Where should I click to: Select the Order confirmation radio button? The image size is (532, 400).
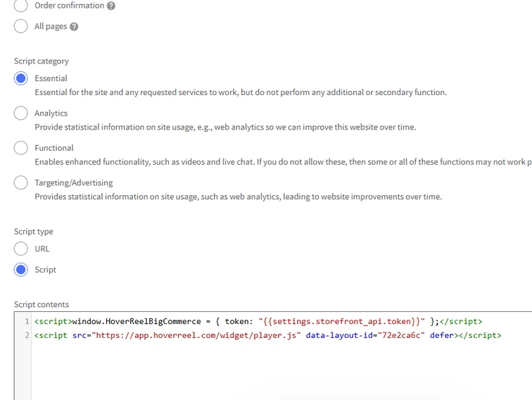(20, 6)
